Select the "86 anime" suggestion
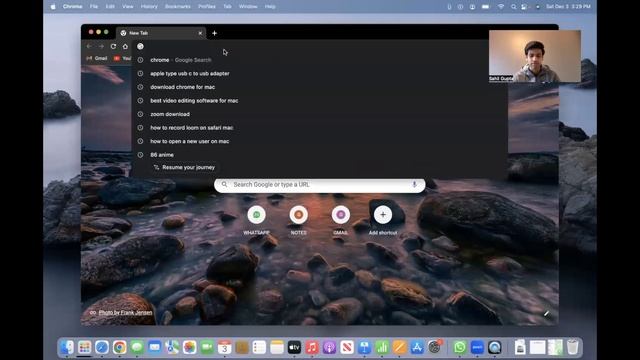640x360 pixels. 319,155
